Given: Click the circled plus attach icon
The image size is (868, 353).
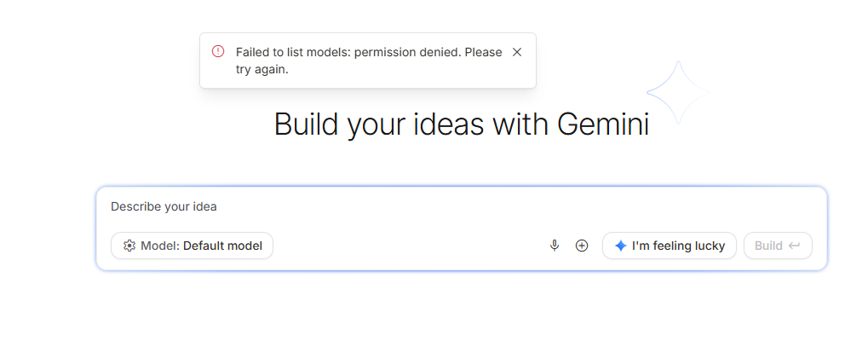Looking at the screenshot, I should point(582,246).
